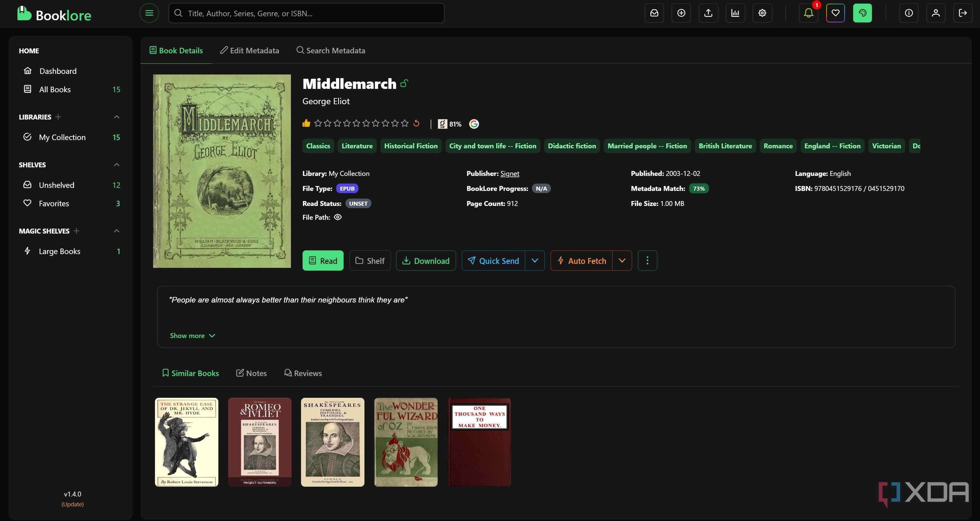This screenshot has height=521, width=980.
Task: Set rating by clicking the first star
Action: coord(318,123)
